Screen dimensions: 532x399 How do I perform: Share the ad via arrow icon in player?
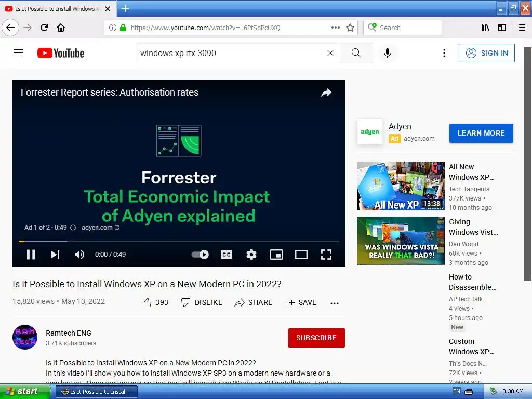[326, 92]
